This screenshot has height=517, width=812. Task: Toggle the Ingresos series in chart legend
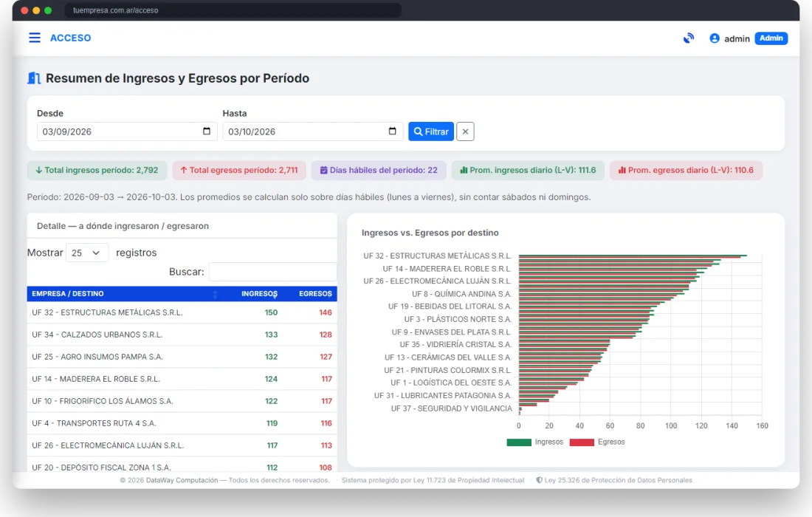(x=535, y=442)
